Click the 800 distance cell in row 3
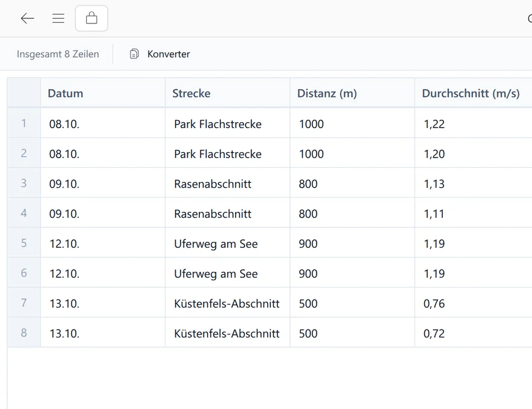This screenshot has height=409, width=532. pos(352,183)
